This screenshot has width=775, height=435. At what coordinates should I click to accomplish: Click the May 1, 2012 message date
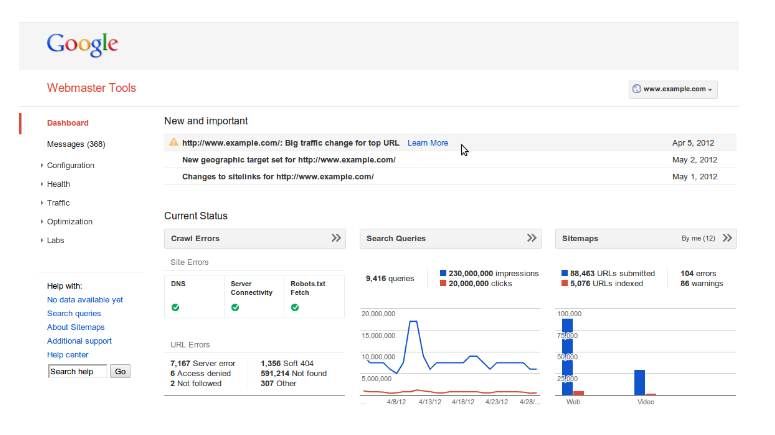(x=694, y=176)
